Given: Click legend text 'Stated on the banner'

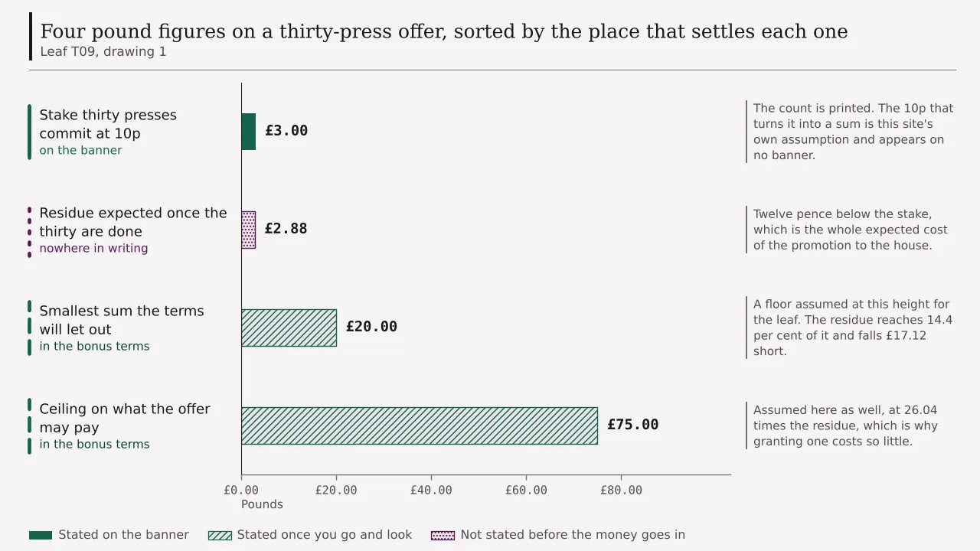Looking at the screenshot, I should click(123, 535).
